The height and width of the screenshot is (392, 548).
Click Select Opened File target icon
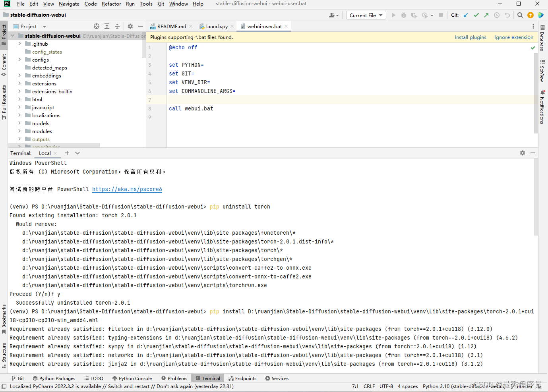97,26
